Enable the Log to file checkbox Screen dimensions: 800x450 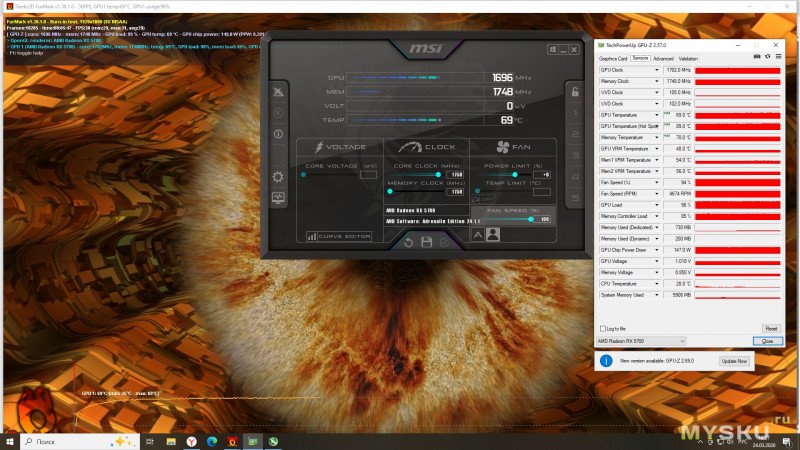pos(603,328)
